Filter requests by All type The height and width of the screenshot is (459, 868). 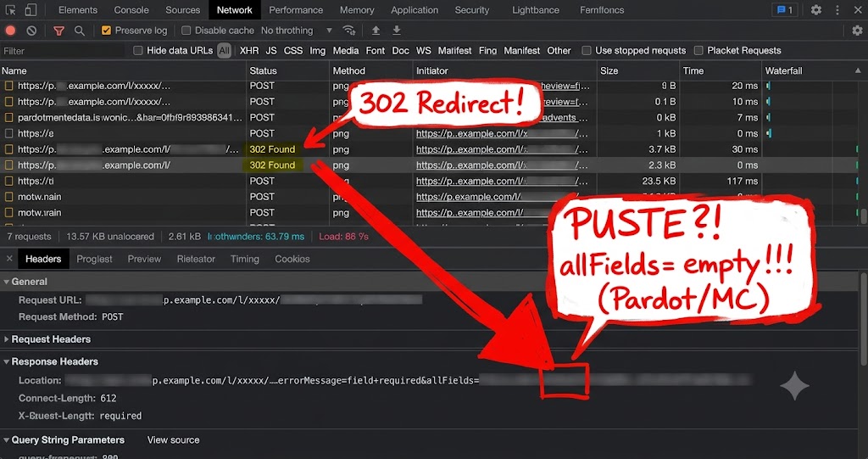(224, 50)
